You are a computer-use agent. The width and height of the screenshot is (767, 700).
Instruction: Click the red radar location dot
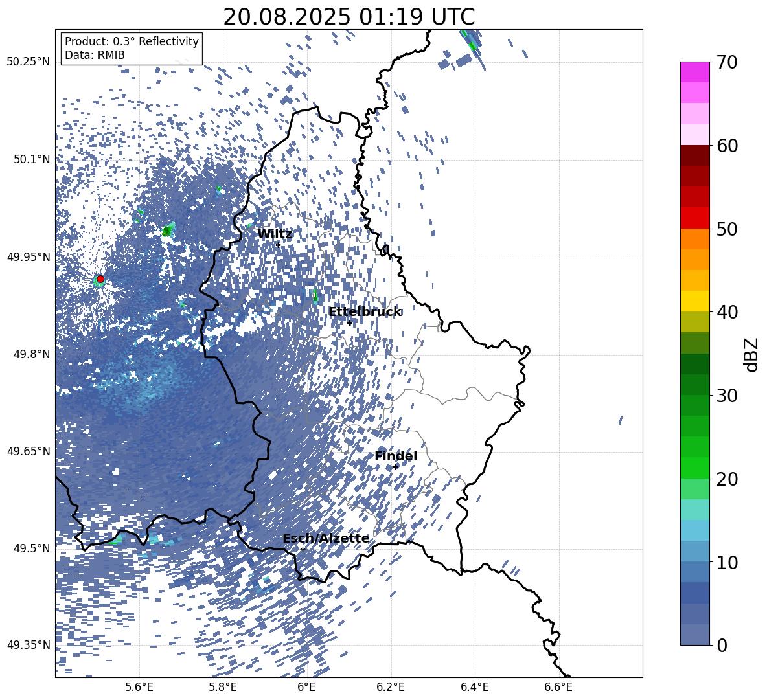(100, 278)
